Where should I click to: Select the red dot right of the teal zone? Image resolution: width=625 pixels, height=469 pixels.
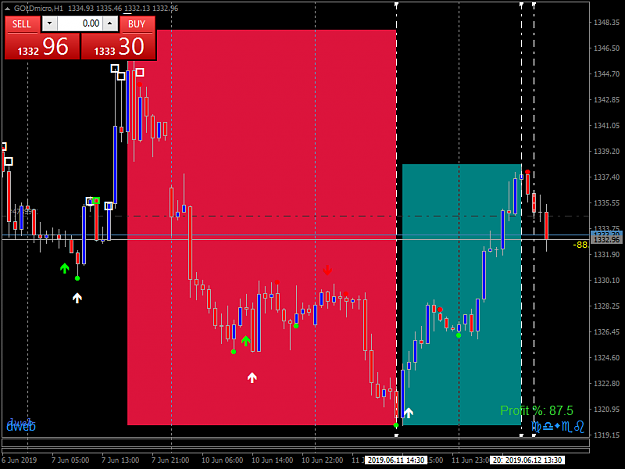coord(527,172)
